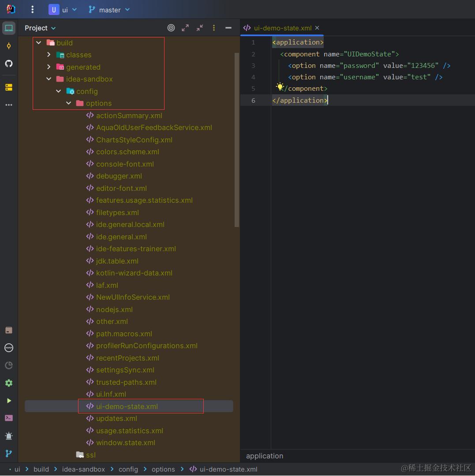Viewport: 475px width, 476px height.
Task: Collapse all items in Project tree
Action: click(x=199, y=28)
